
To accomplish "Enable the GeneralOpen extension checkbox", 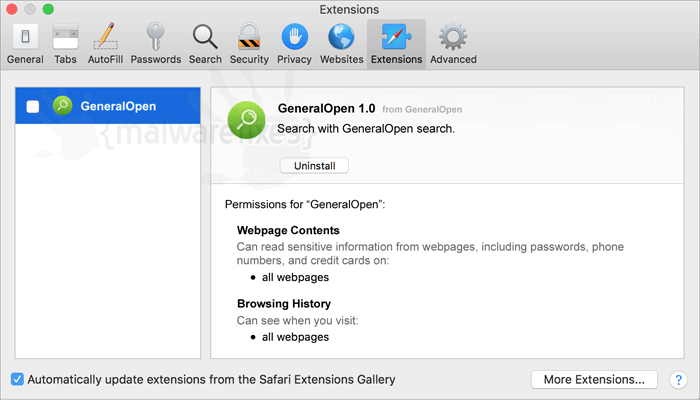I will [x=33, y=106].
